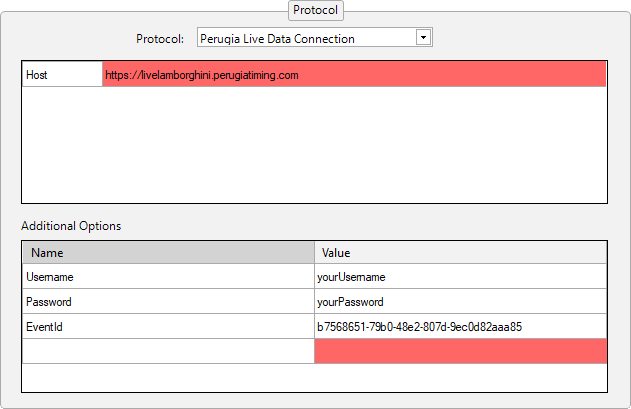Edit the yourPassword value cell

pyautogui.click(x=460, y=302)
